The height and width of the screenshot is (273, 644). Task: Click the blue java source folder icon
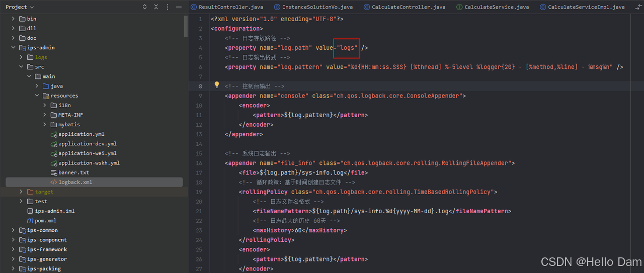pos(46,86)
